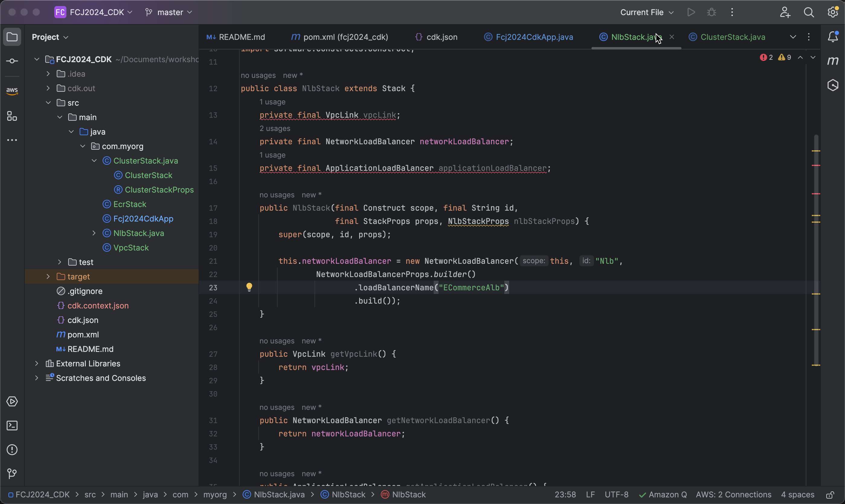The height and width of the screenshot is (504, 845).
Task: Click AWS: 2 Connections in status bar
Action: (x=734, y=495)
